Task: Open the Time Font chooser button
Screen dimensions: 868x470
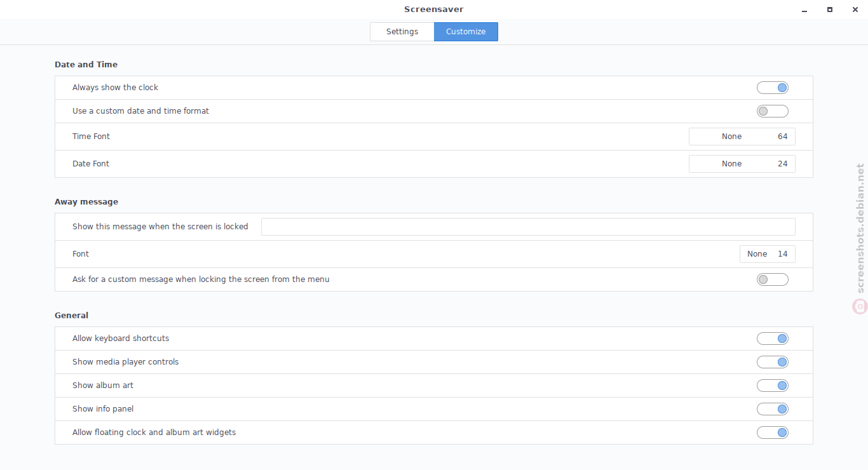Action: [x=742, y=137]
